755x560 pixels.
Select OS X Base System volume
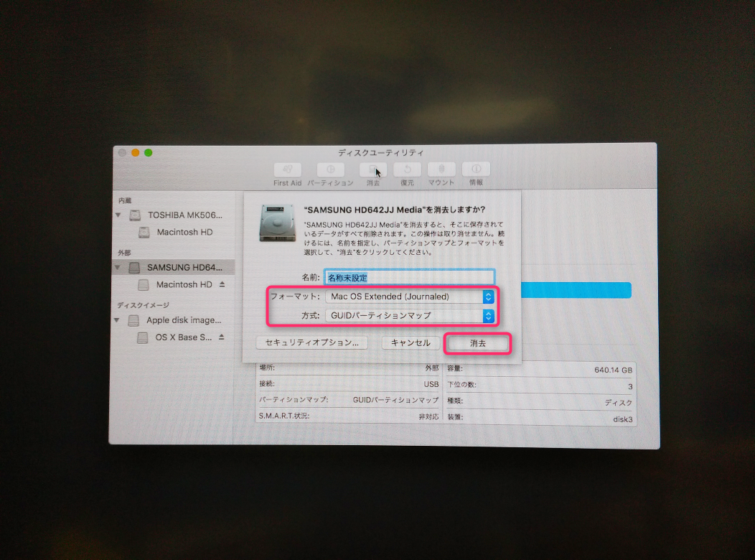(183, 337)
